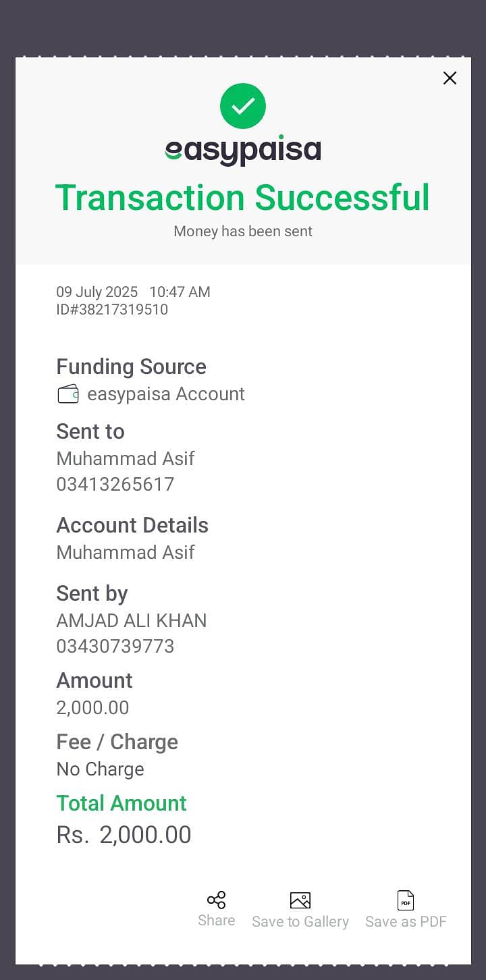The height and width of the screenshot is (980, 486).
Task: Click the Transaction Successful heading
Action: pyautogui.click(x=242, y=198)
